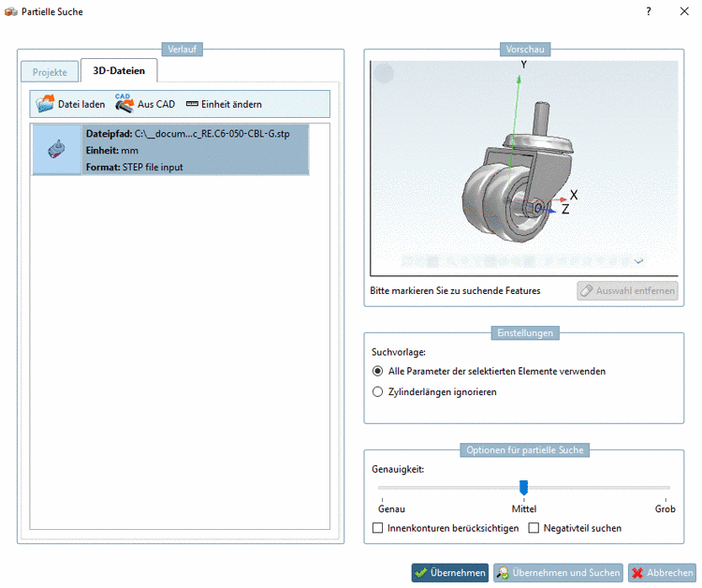Click the 'Einheit: mm' line
The width and height of the screenshot is (702, 588).
pyautogui.click(x=112, y=151)
